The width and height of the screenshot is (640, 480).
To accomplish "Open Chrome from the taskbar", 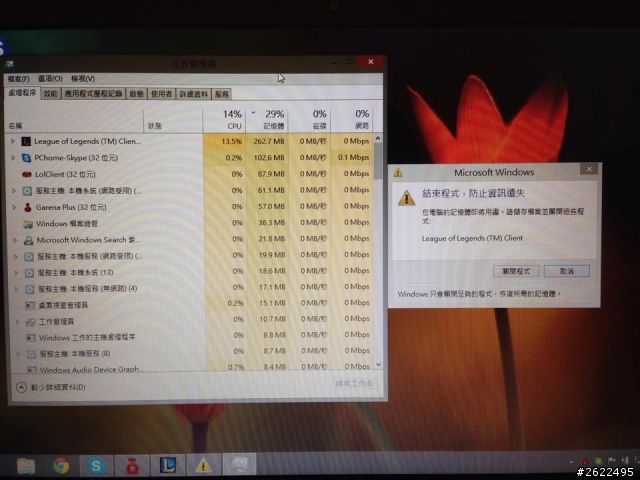I will coord(61,466).
